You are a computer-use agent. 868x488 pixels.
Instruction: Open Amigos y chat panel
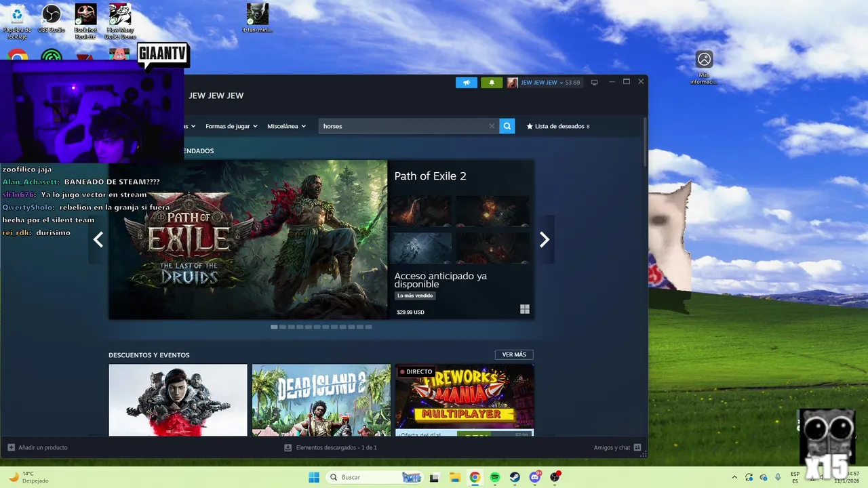(x=617, y=447)
